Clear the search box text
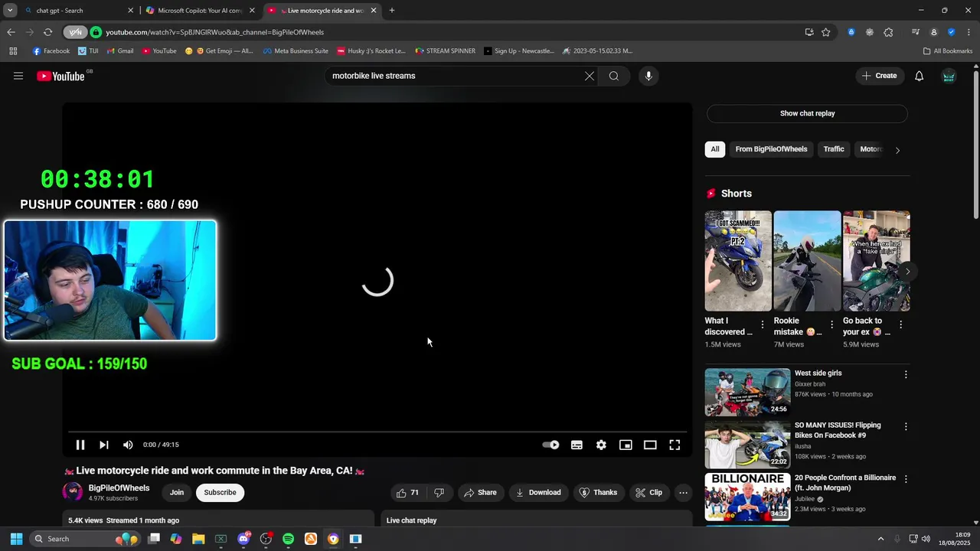This screenshot has width=980, height=551. click(590, 76)
